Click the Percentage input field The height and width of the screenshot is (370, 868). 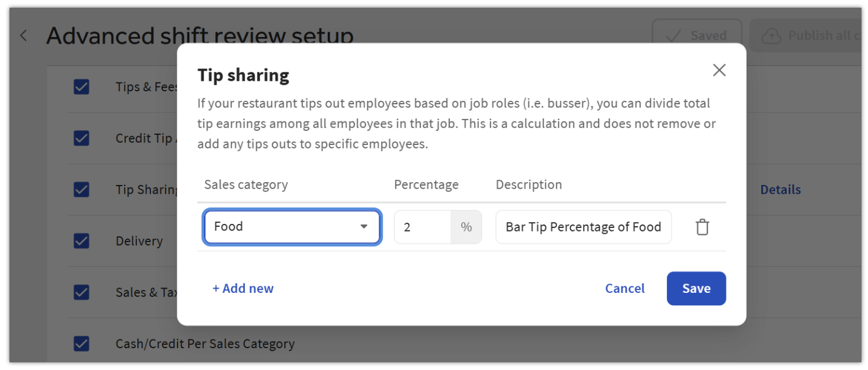[x=422, y=227]
